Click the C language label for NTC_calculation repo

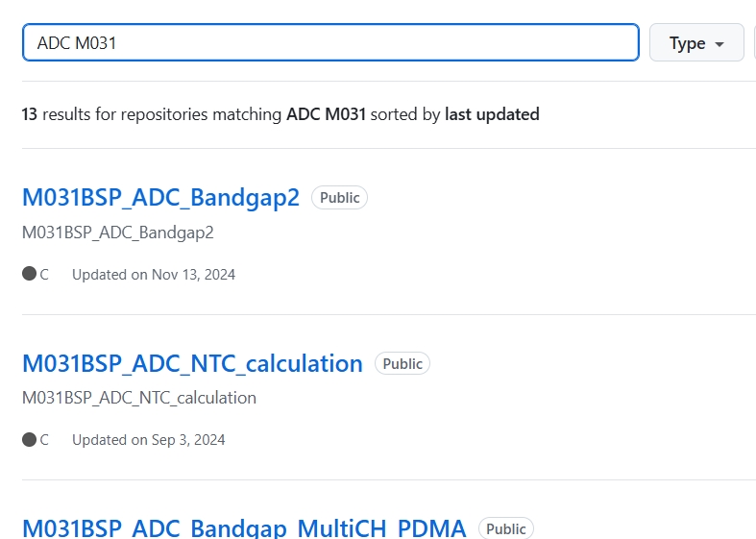tap(44, 440)
